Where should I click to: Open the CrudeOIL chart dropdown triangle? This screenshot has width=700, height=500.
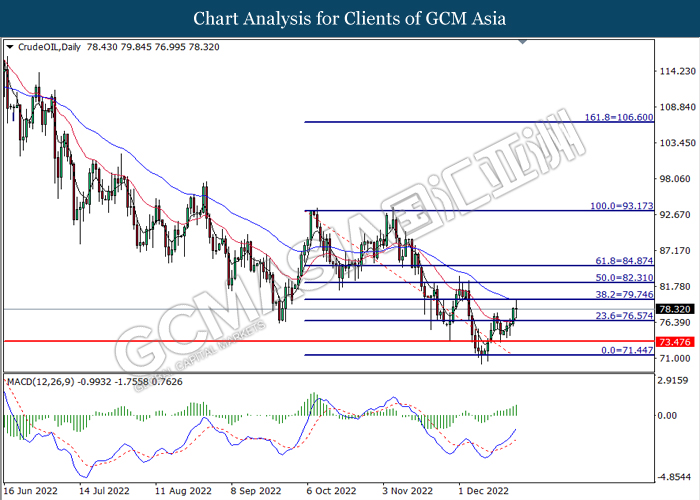10,47
